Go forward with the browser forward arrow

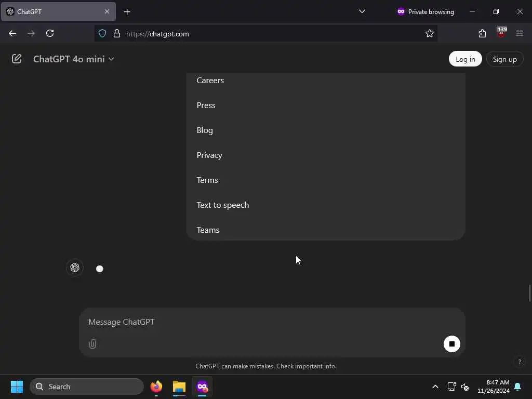pos(31,34)
